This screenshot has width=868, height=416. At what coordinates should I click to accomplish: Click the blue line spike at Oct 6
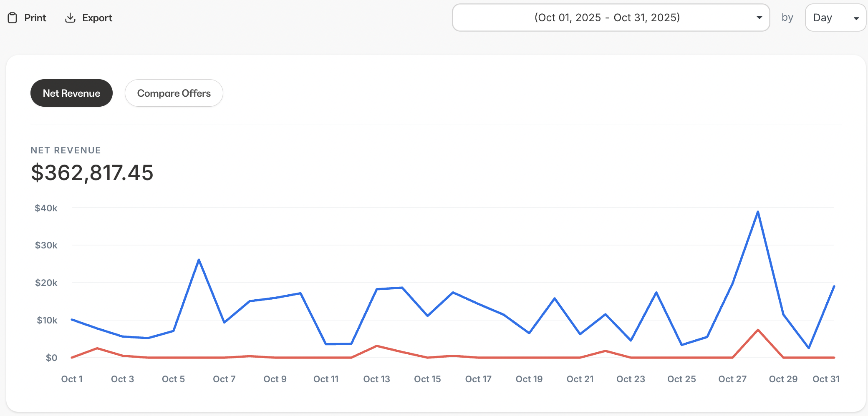click(199, 260)
